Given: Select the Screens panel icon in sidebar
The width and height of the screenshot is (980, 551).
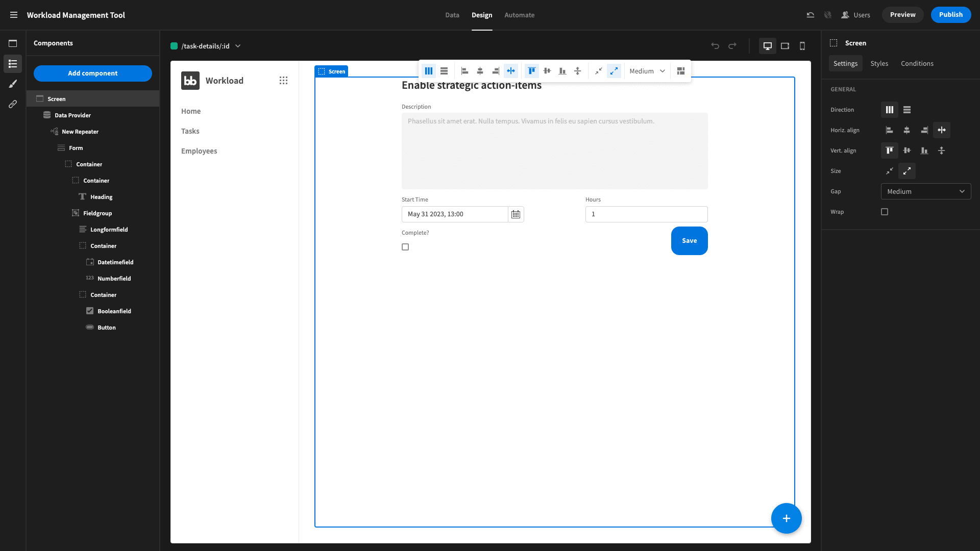Looking at the screenshot, I should click(13, 43).
